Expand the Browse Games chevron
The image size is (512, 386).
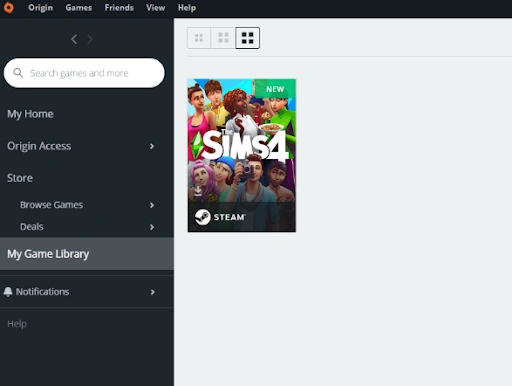point(152,205)
